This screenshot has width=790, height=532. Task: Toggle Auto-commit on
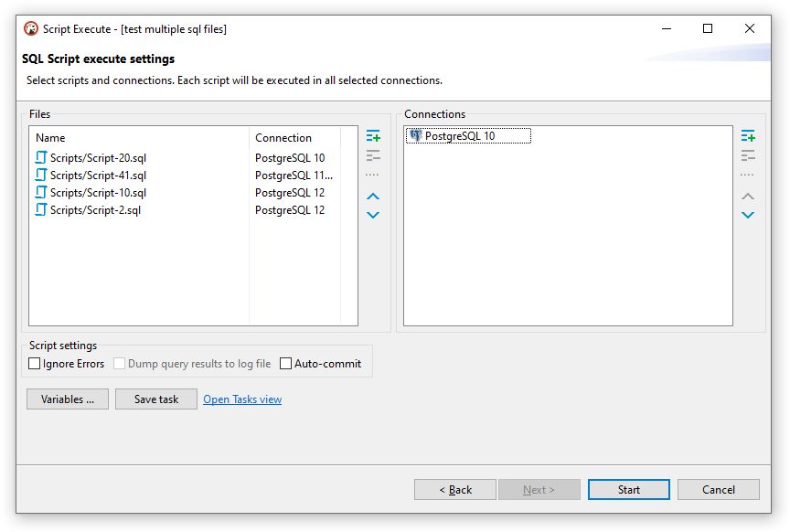tap(285, 363)
